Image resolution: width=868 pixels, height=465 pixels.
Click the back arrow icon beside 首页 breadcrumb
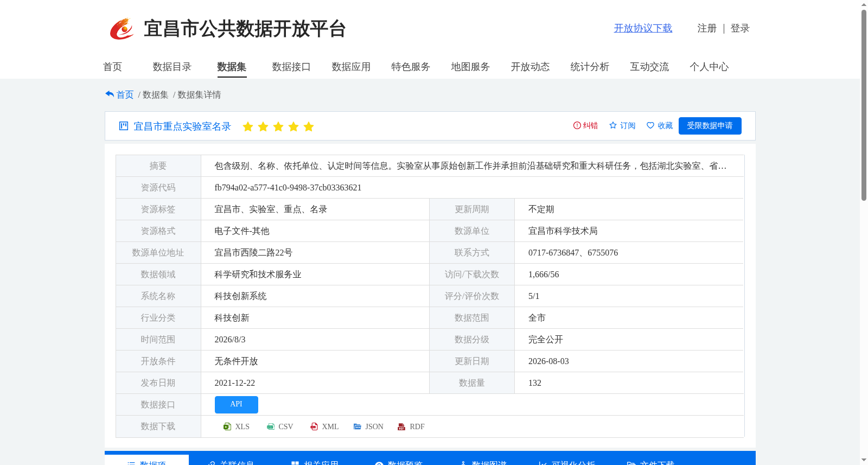point(110,94)
